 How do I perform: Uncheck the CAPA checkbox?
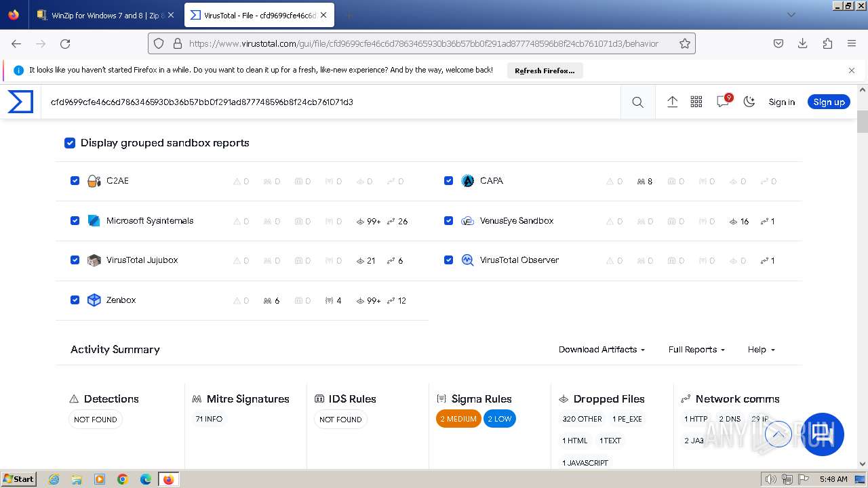(x=448, y=181)
